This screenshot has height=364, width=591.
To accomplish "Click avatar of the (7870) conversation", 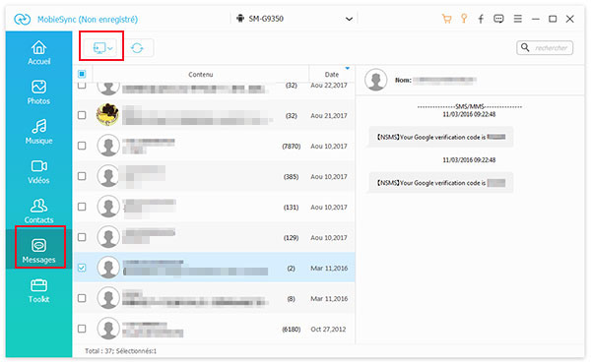I will pos(108,146).
